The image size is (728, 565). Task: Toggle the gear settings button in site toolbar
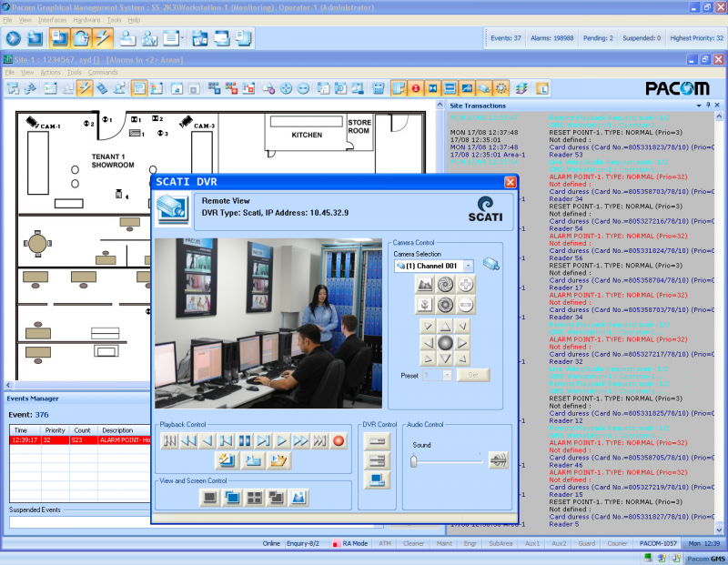pyautogui.click(x=501, y=88)
